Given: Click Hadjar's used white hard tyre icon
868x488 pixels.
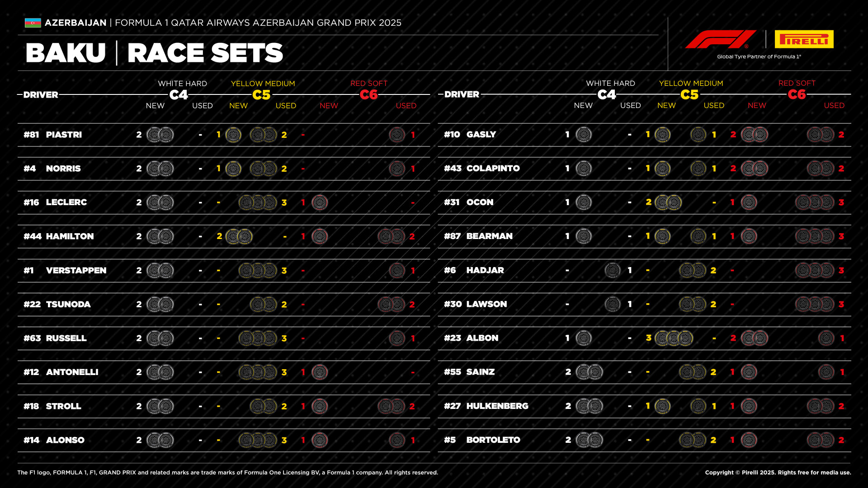Looking at the screenshot, I should [x=613, y=270].
